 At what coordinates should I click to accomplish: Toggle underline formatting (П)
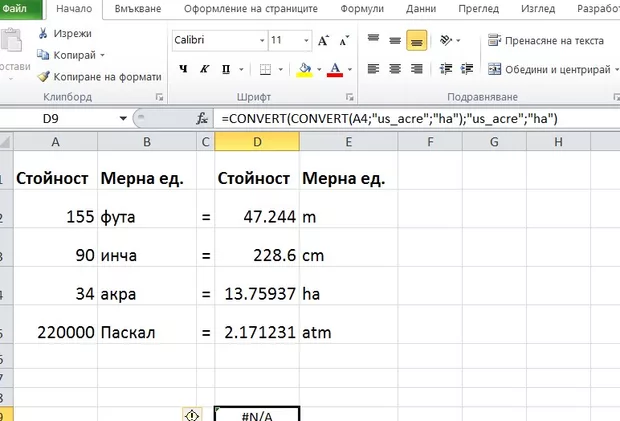[226, 69]
